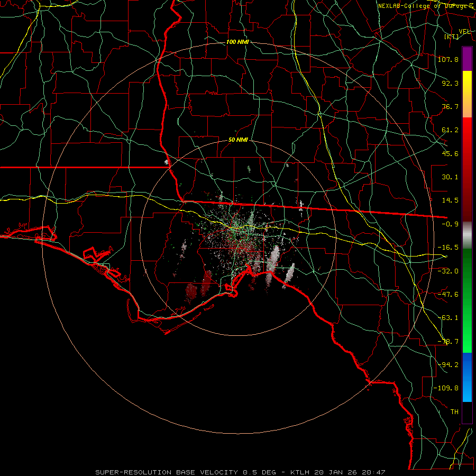Select the -94.2 legend value
This screenshot has width=476, height=476.
448,365
